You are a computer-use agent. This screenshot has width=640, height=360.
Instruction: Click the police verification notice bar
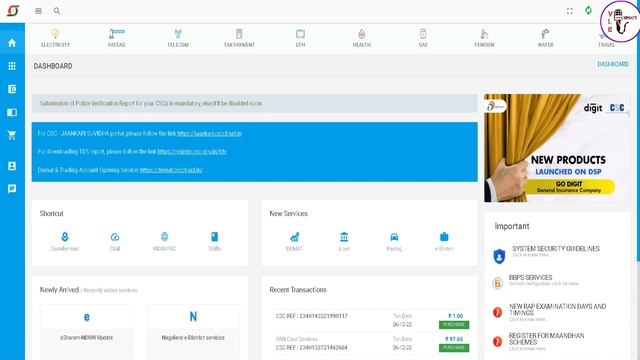[x=255, y=103]
